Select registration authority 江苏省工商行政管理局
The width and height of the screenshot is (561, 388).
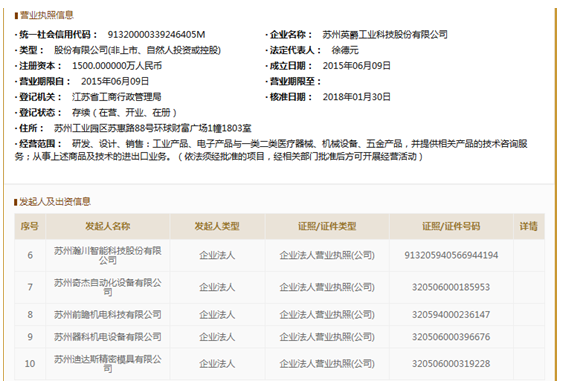tap(117, 97)
